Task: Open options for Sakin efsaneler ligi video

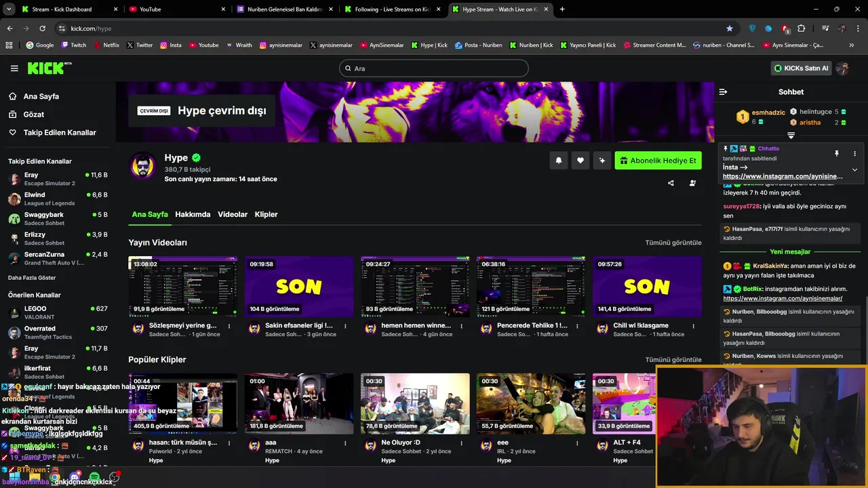Action: 345,326
